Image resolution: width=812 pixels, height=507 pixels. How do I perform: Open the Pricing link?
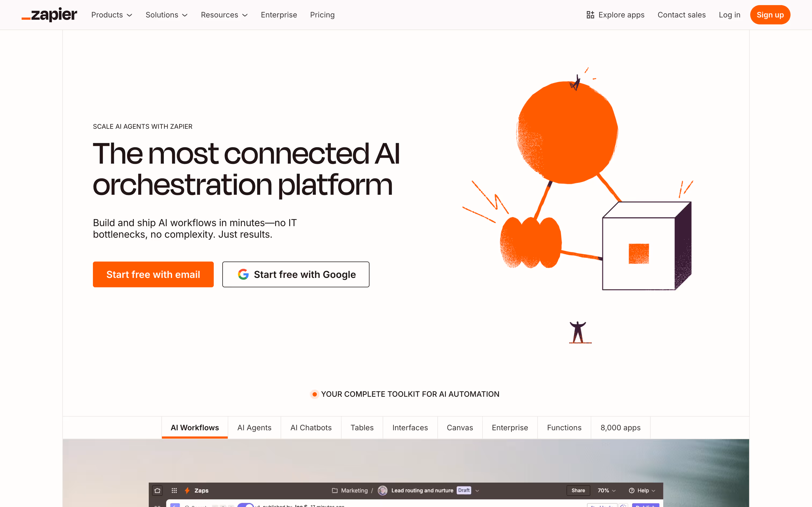tap(322, 15)
